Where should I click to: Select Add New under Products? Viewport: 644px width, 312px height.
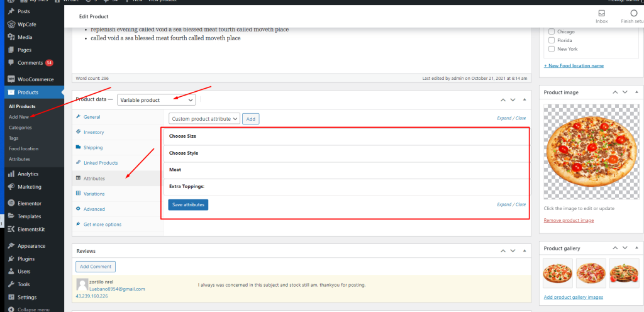pyautogui.click(x=18, y=117)
